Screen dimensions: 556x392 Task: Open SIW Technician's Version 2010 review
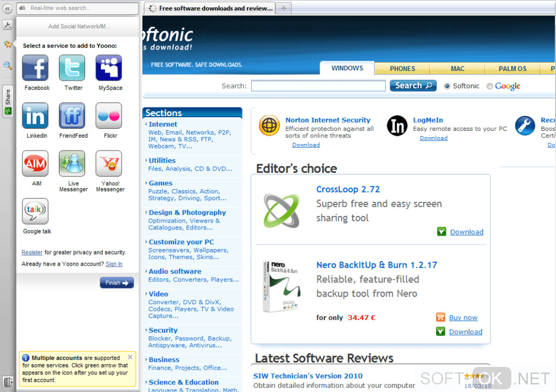(x=308, y=376)
